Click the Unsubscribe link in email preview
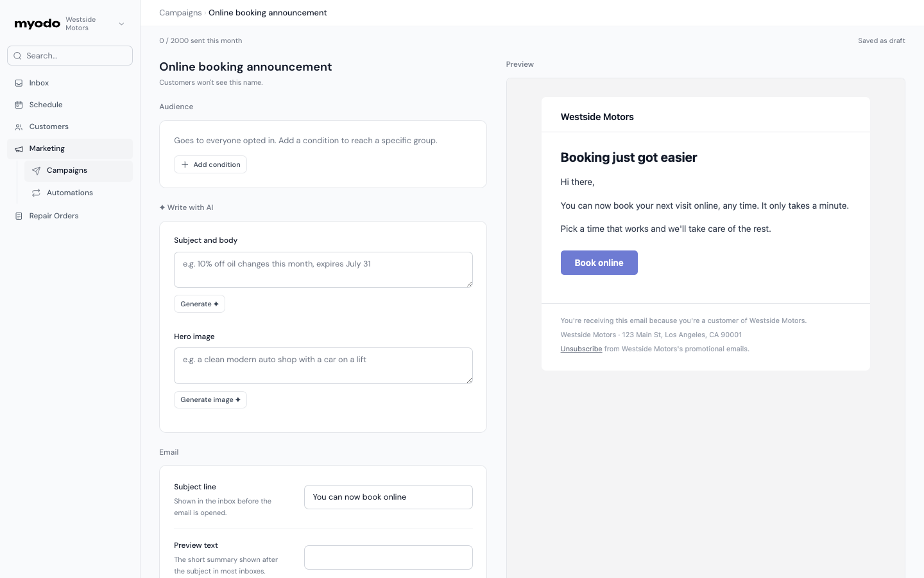Image resolution: width=924 pixels, height=578 pixels. coord(581,349)
